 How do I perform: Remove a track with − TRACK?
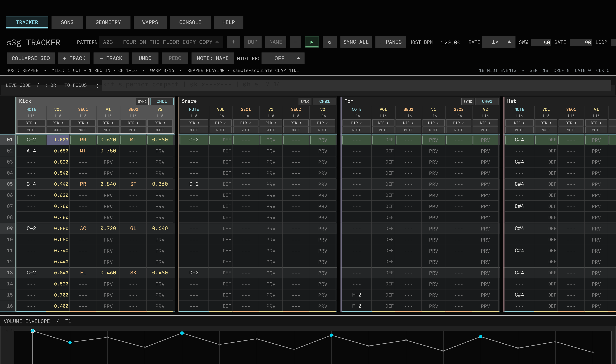[x=111, y=58]
